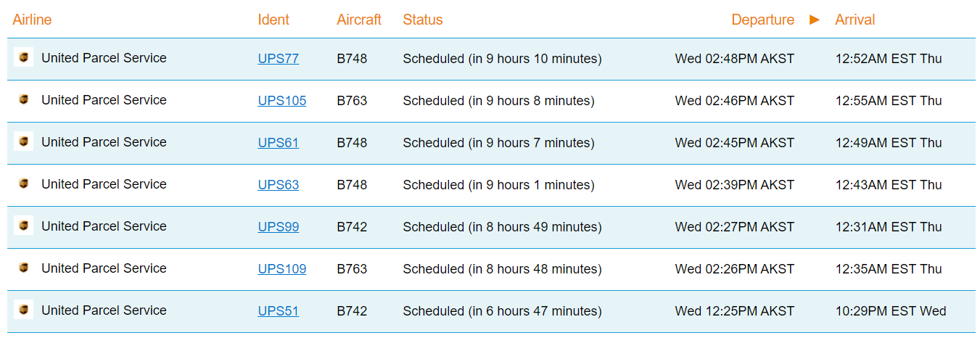Sort flights by Departure column header
Viewport: 980px width, 338px height.
[x=763, y=20]
